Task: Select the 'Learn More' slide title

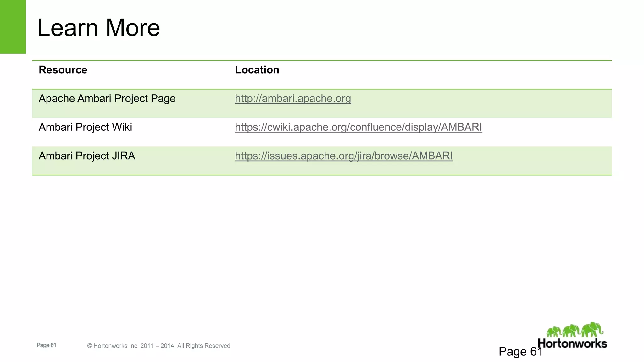Action: [99, 28]
